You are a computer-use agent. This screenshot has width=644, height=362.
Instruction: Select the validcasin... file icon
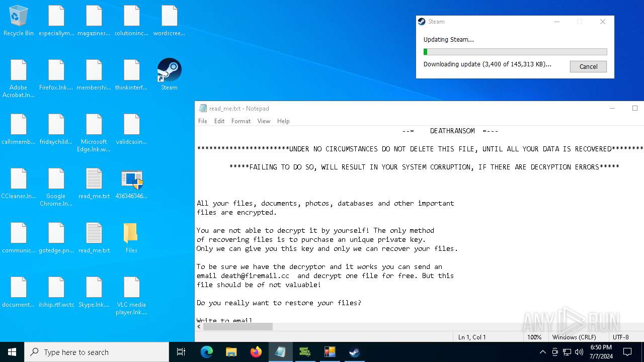tap(131, 129)
